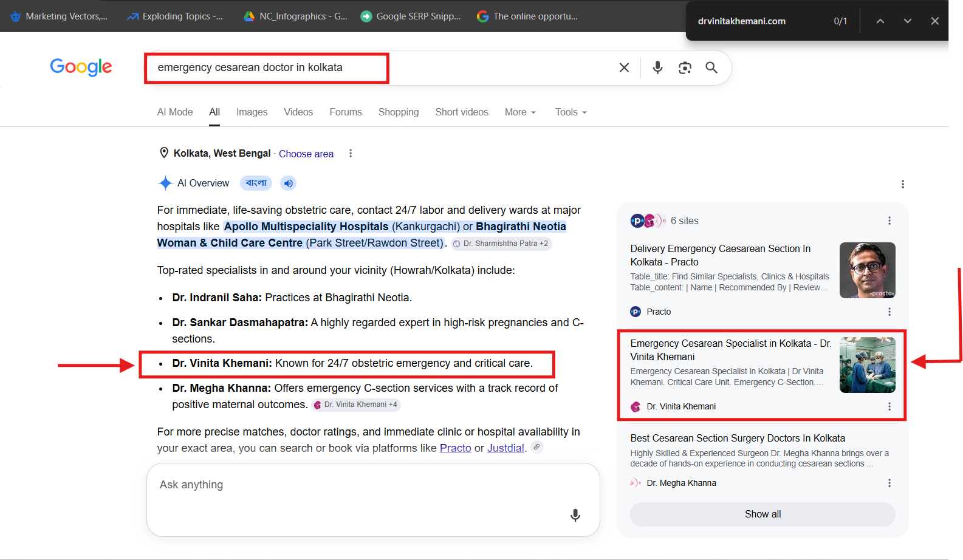Screen dimensions: 963x560
Task: Open Delivery Emergency Caesarean Section Practo result
Action: (x=721, y=256)
